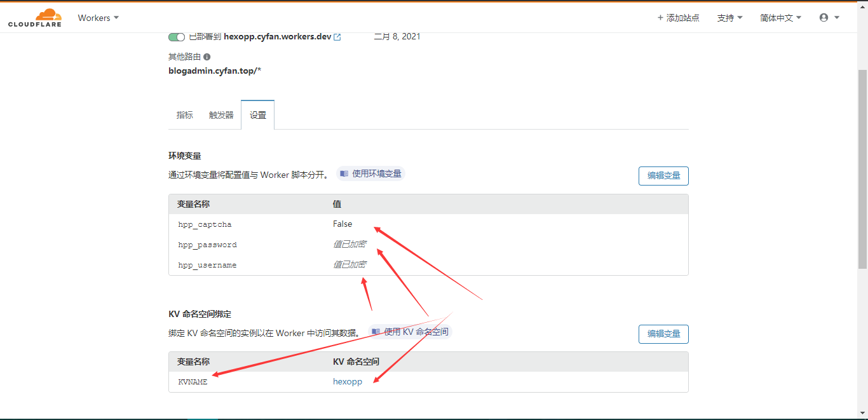
Task: Expand the Workers dropdown in header
Action: tap(98, 18)
